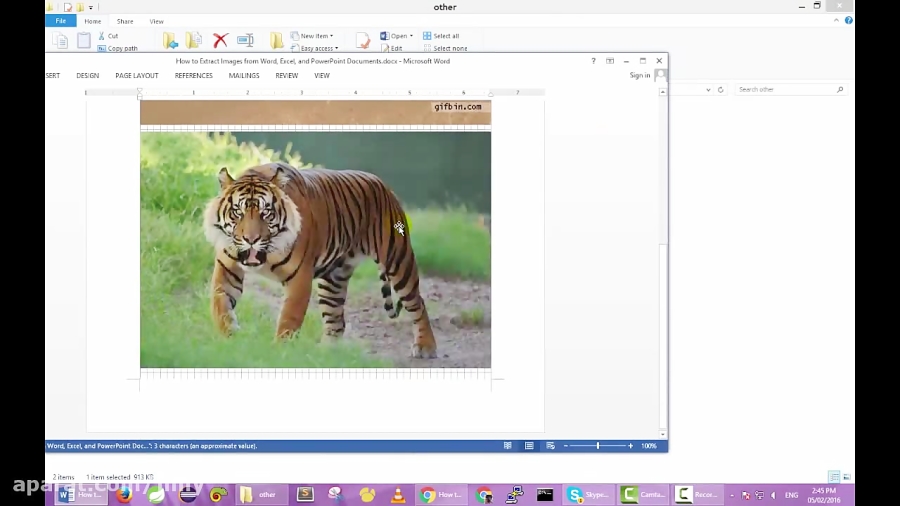Switch to the View tab in Explorer
Viewport: 900px width, 506px height.
point(157,21)
